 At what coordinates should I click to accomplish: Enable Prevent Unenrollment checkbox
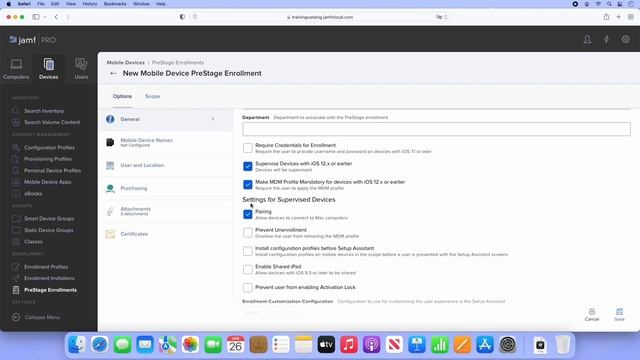coord(248,233)
